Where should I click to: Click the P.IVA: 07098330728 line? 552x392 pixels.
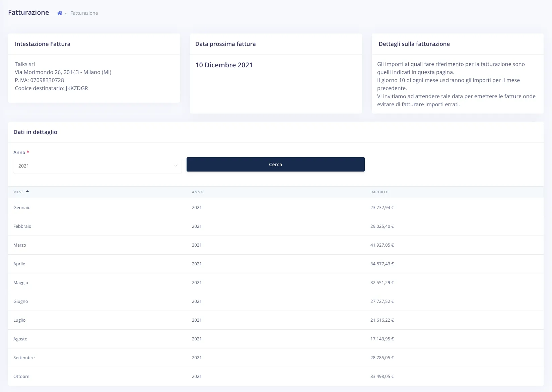[x=39, y=80]
